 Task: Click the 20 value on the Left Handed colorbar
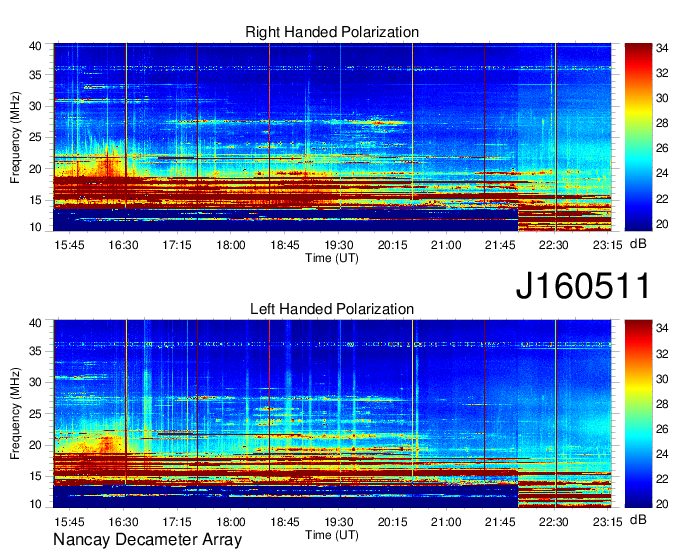662,504
